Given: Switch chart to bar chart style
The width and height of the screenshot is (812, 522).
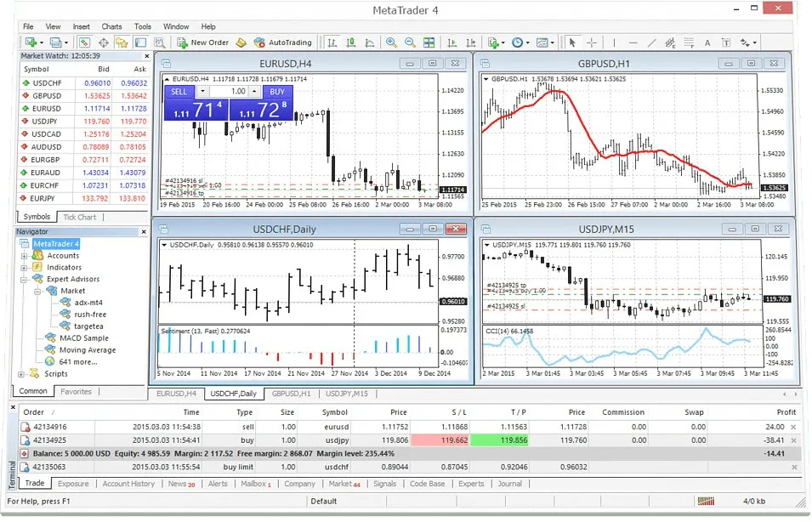Looking at the screenshot, I should coord(332,43).
